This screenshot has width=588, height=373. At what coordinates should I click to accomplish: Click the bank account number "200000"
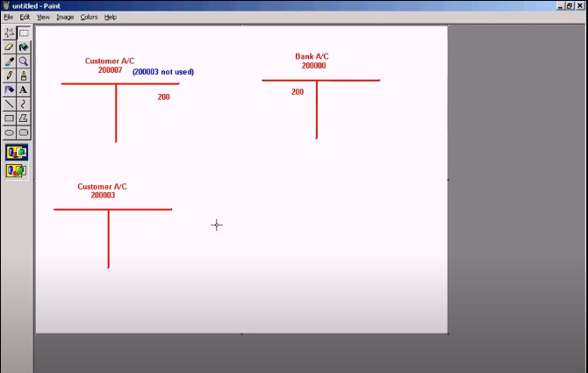[x=313, y=66]
